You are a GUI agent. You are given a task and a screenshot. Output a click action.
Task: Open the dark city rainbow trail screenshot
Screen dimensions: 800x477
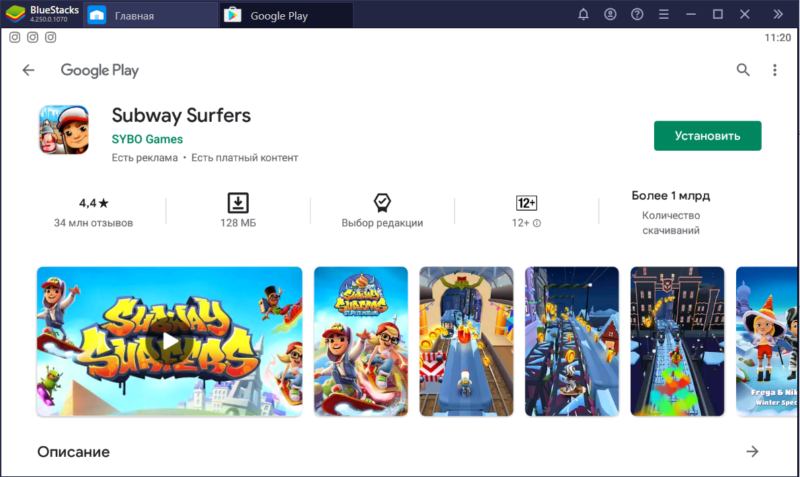(x=677, y=341)
